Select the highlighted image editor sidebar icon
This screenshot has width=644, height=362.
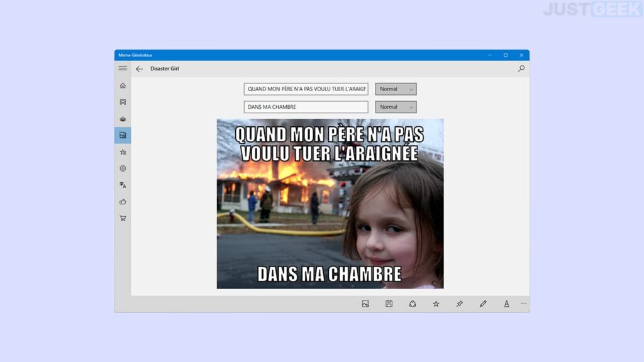(x=123, y=135)
